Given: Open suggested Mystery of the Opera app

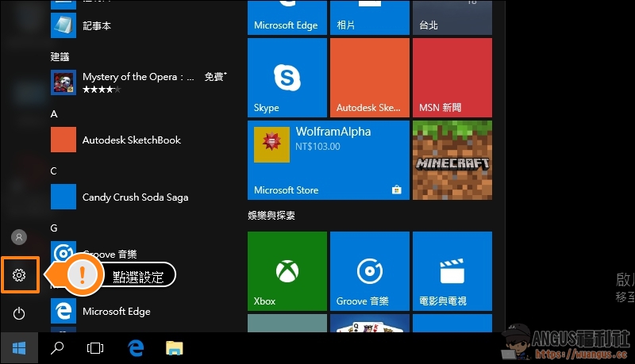Looking at the screenshot, I should (138, 82).
